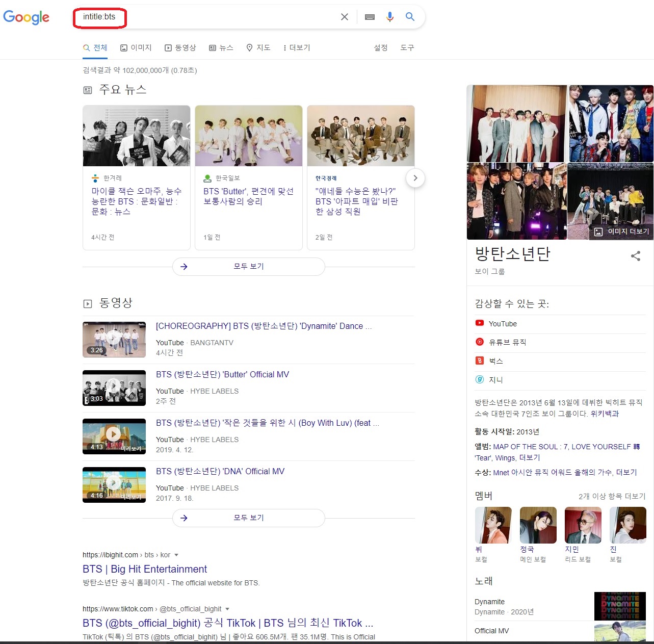
Task: Expand dropdown arrow next to tiktok.com URL
Action: point(227,609)
